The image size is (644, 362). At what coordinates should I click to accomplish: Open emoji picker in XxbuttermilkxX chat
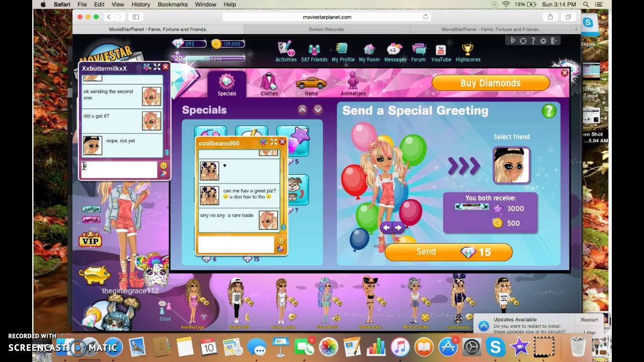164,165
